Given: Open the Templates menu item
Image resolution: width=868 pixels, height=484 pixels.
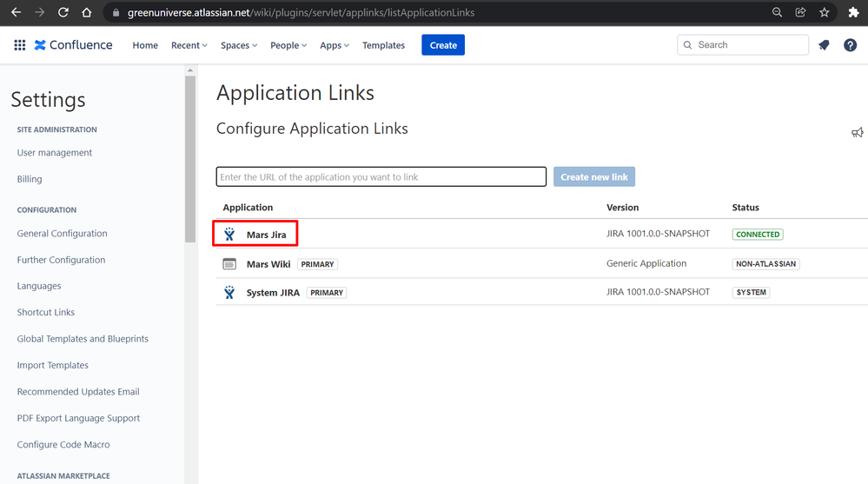Looking at the screenshot, I should point(384,45).
